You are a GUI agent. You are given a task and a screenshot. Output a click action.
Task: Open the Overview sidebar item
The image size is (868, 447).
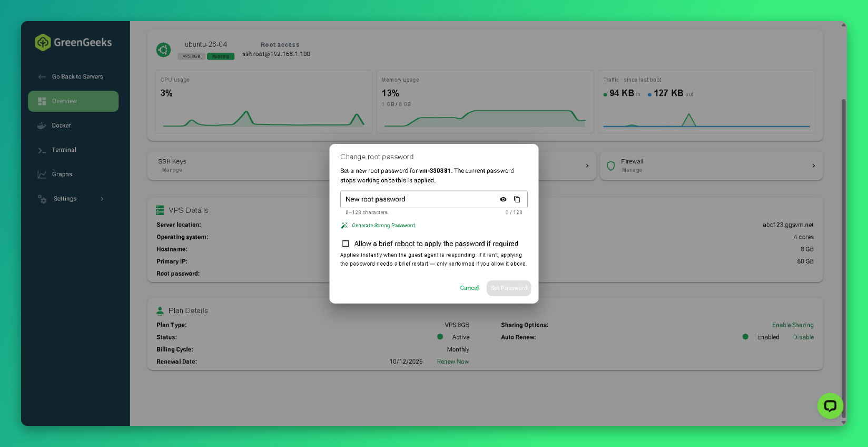pyautogui.click(x=73, y=101)
